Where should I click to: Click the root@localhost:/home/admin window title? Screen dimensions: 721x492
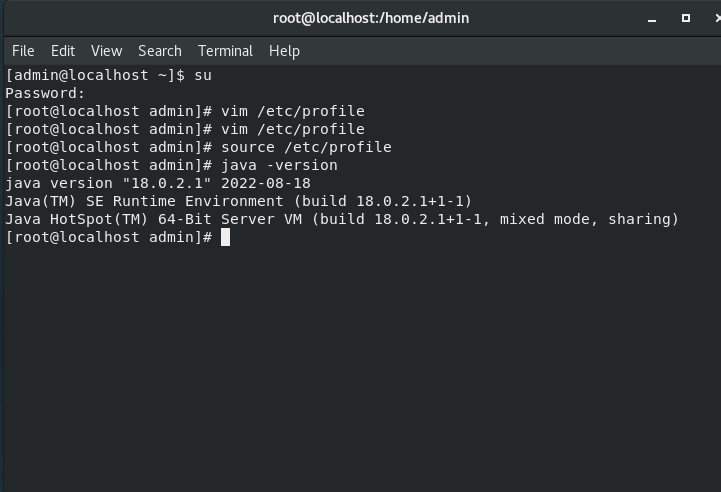pos(371,18)
